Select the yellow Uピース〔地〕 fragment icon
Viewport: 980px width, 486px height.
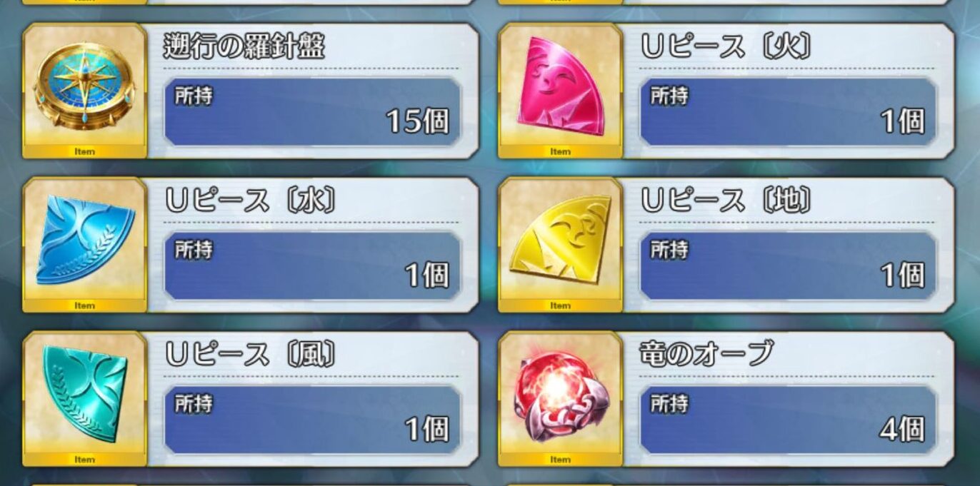coord(561,239)
